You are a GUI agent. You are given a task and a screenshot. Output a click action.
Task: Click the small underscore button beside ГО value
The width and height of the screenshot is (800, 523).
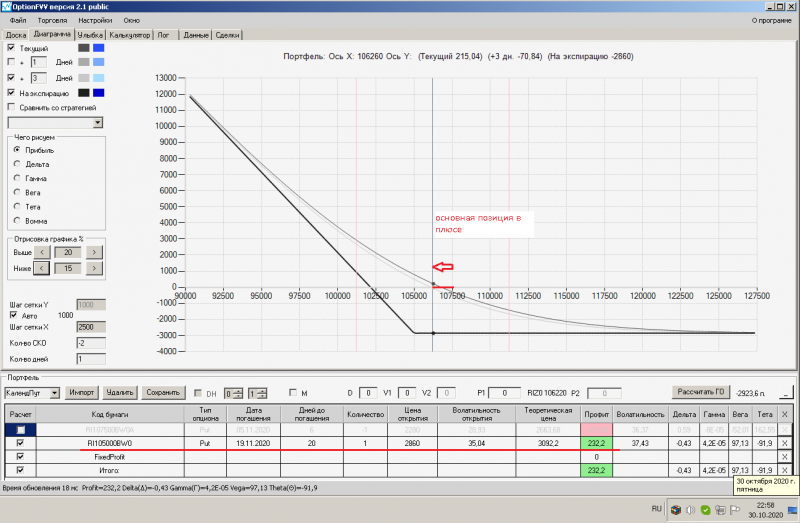786,392
